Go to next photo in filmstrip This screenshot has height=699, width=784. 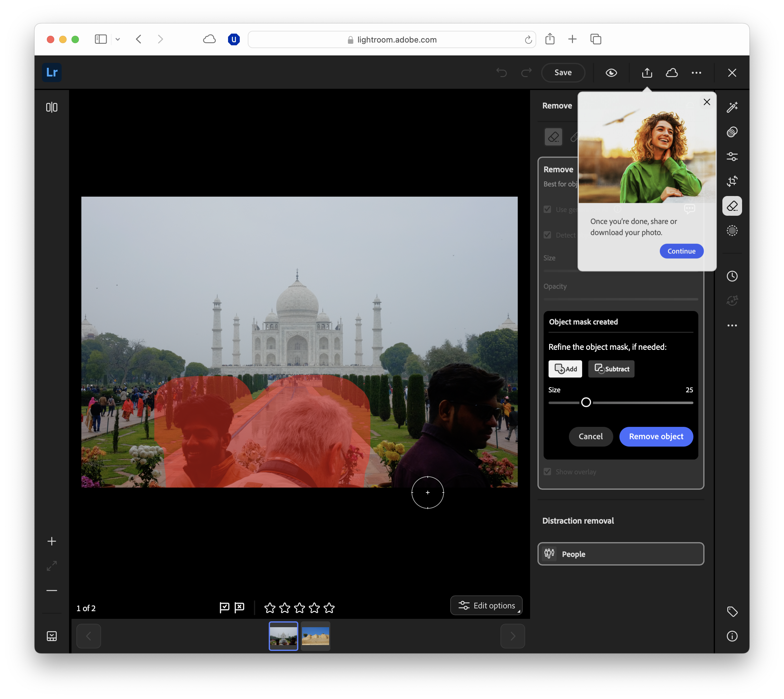pyautogui.click(x=512, y=636)
